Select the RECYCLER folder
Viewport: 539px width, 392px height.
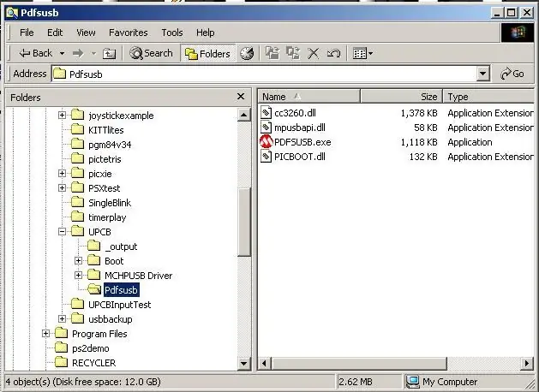coord(94,363)
